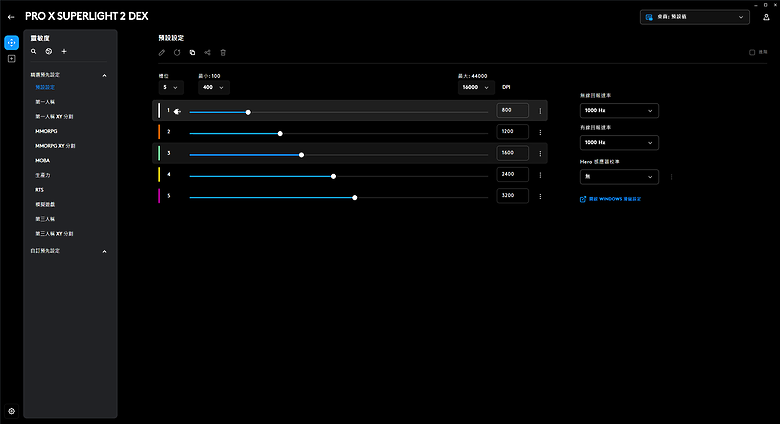Viewport: 780px width, 424px height.
Task: Open options menu for DPI level 2 (1200)
Action: pos(540,132)
